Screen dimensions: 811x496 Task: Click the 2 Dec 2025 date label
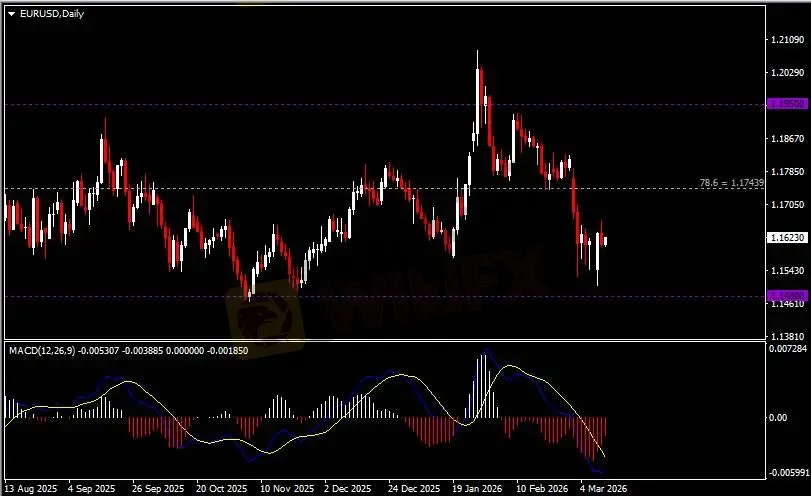[348, 488]
